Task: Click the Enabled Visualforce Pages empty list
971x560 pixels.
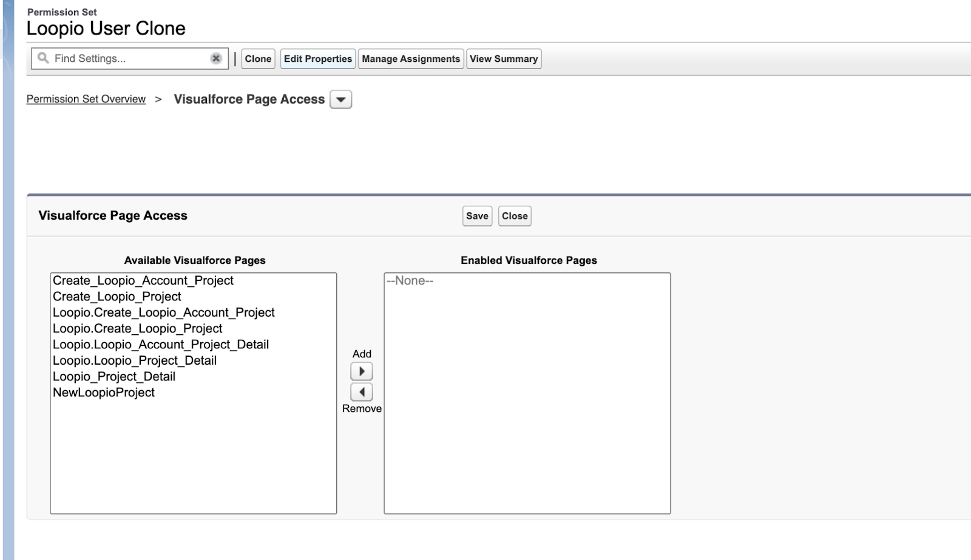Action: point(527,394)
